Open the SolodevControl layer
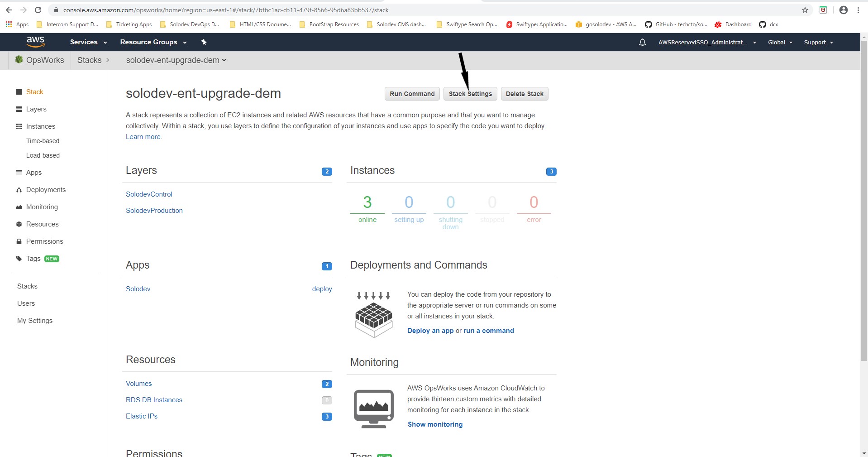Viewport: 868px width, 457px height. 149,194
